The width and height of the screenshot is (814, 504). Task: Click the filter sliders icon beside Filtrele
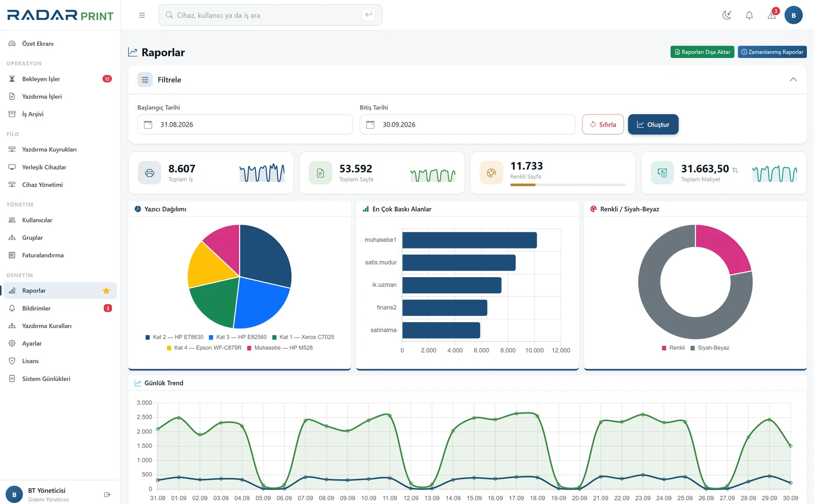[x=145, y=80]
